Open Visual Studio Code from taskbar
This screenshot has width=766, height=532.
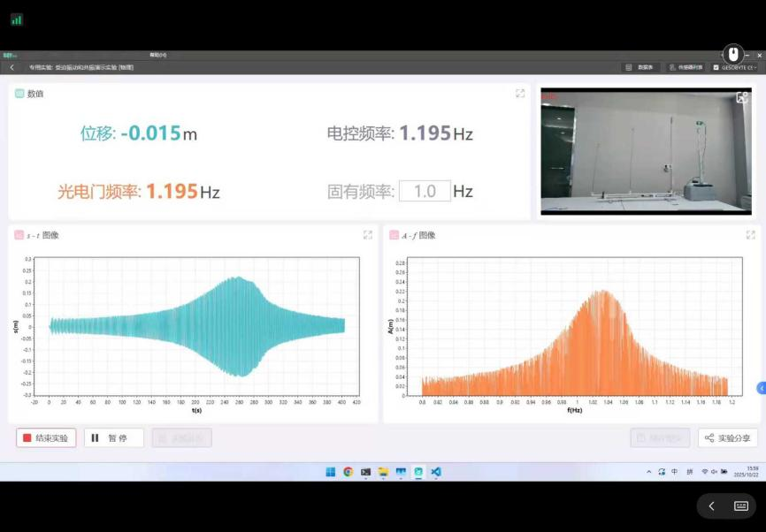click(436, 472)
